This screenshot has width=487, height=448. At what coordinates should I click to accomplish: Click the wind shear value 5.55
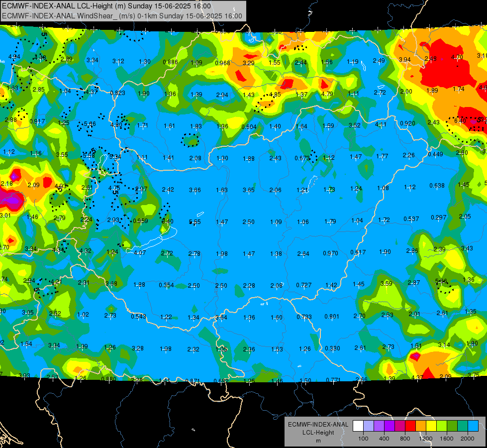point(195,222)
